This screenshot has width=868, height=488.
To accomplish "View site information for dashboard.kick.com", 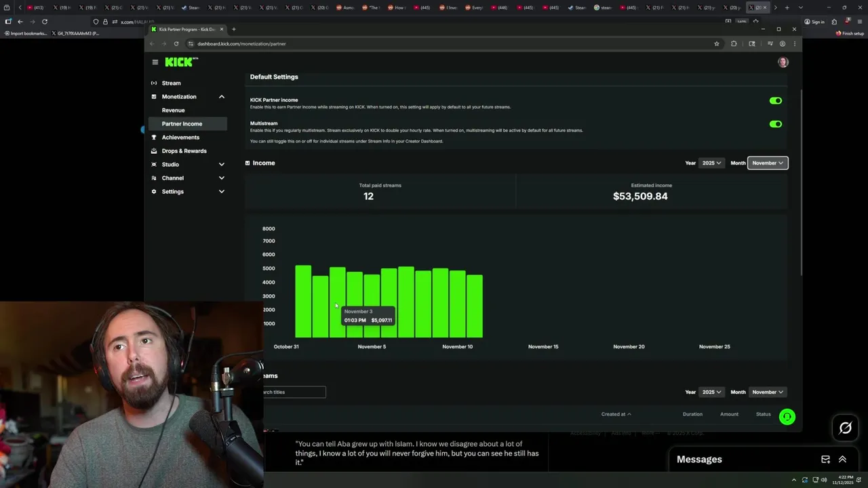I will pos(191,43).
